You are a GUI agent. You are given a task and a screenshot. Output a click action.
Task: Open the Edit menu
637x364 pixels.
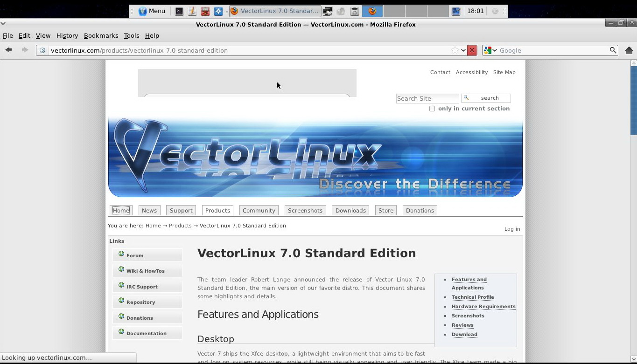24,35
